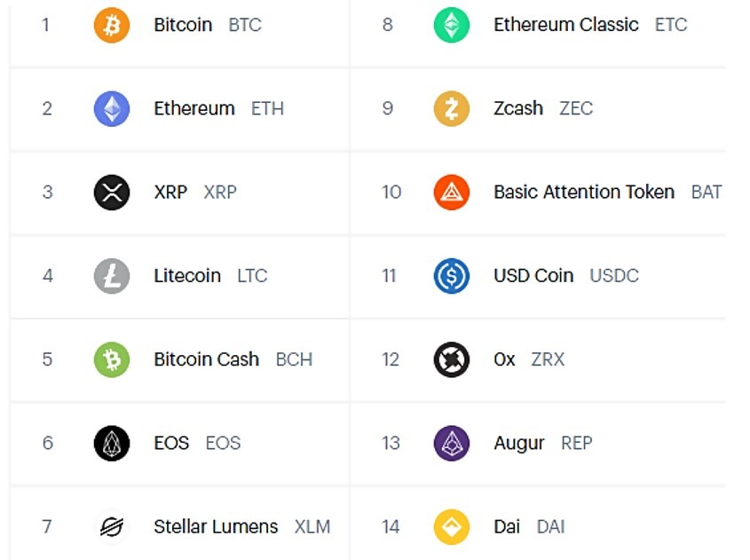This screenshot has width=750, height=560.
Task: Select the yellow Zcash icon
Action: tap(452, 108)
